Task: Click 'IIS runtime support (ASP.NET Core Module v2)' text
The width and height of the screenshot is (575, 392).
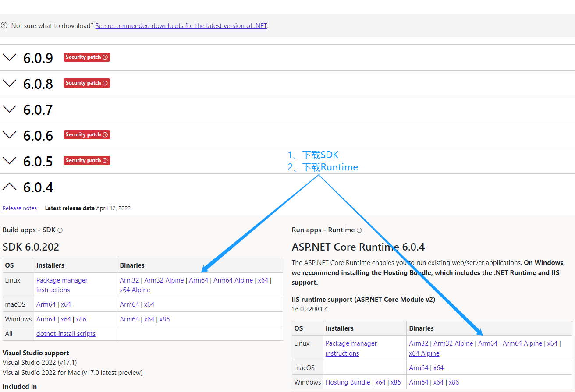Action: pos(363,300)
